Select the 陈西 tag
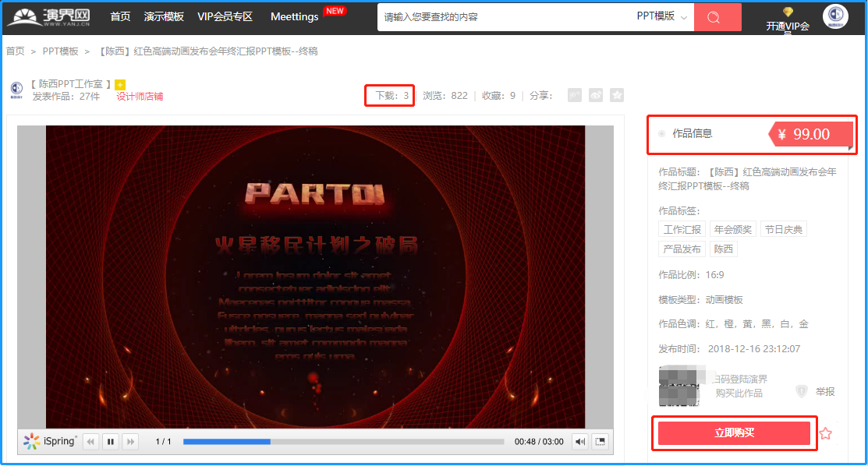Image resolution: width=868 pixels, height=466 pixels. pos(723,249)
